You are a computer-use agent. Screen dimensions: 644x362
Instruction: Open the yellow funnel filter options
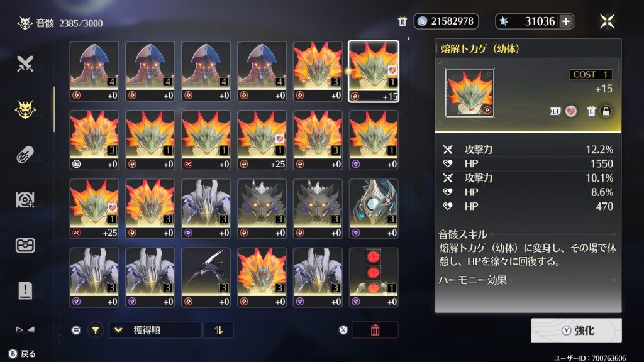(x=96, y=330)
